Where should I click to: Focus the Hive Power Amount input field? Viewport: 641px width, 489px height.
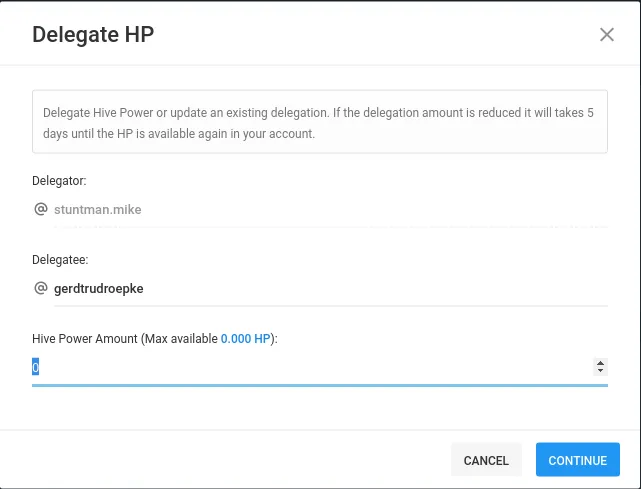point(313,367)
